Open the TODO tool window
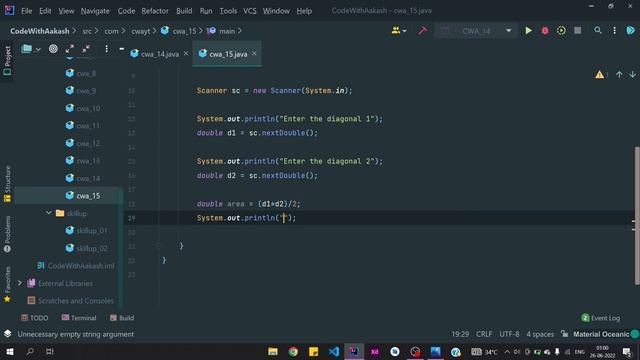640x360 pixels. pyautogui.click(x=35, y=318)
